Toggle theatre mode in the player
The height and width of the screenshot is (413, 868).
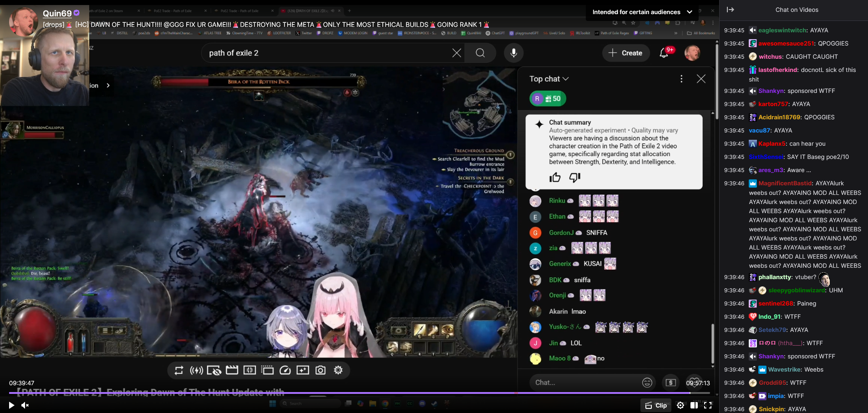(694, 405)
